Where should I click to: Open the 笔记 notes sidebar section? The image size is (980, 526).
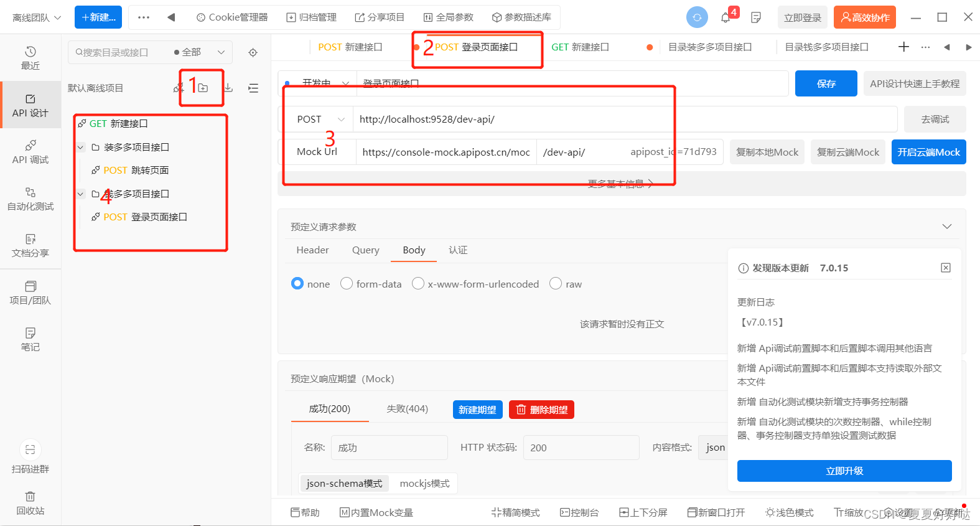coord(30,339)
